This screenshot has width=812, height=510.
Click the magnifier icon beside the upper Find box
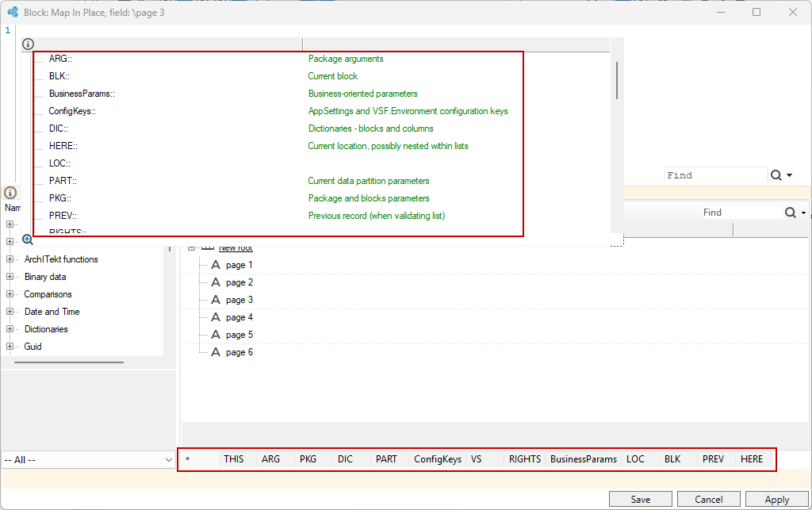[x=776, y=175]
